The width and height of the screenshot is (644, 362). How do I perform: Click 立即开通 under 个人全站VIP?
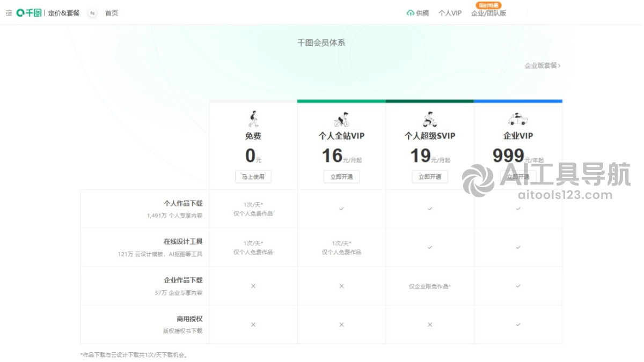pyautogui.click(x=341, y=177)
